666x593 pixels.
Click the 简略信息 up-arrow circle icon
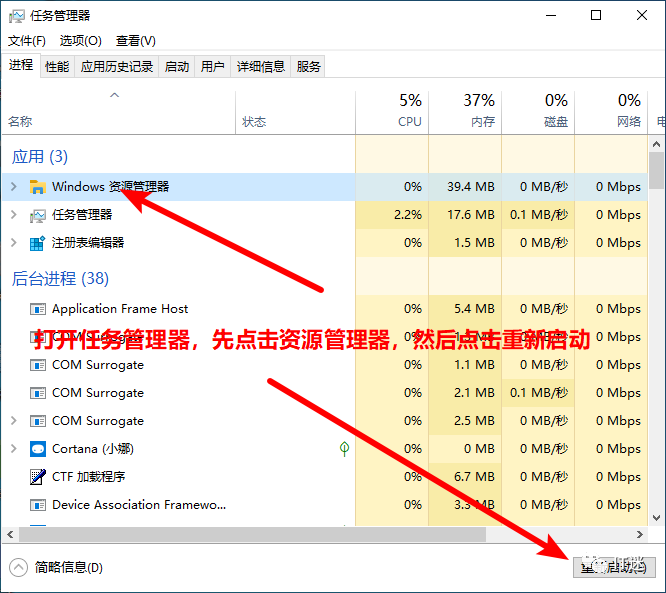18,568
